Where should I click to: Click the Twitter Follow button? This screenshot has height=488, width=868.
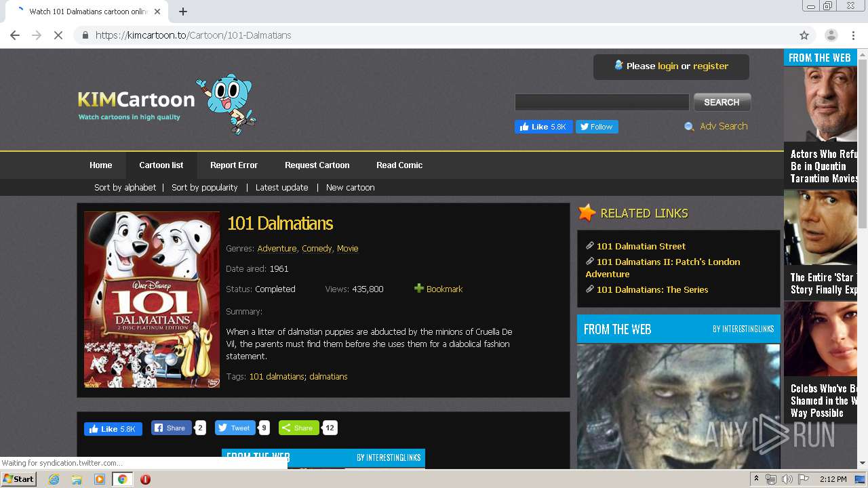pyautogui.click(x=597, y=127)
